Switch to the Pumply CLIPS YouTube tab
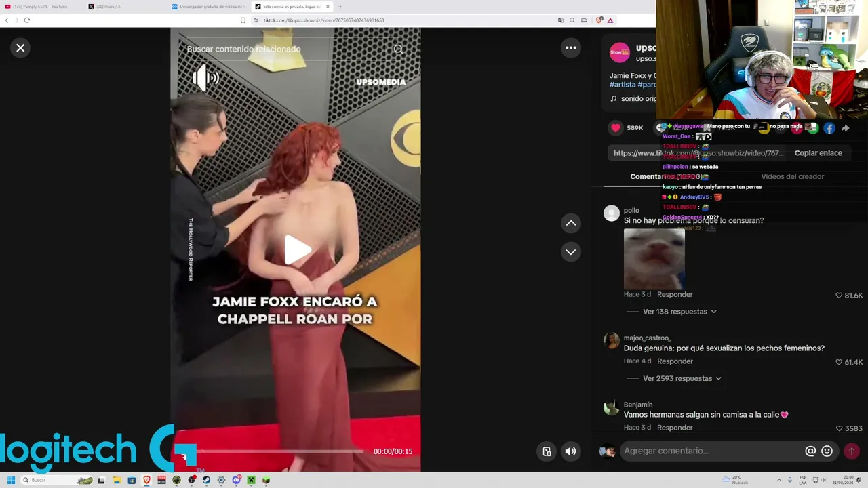 point(41,7)
